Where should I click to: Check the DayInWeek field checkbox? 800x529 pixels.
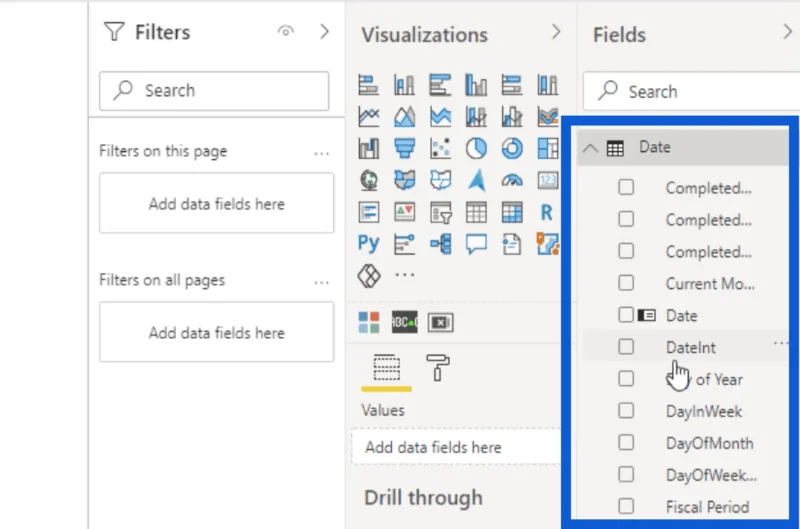click(626, 411)
